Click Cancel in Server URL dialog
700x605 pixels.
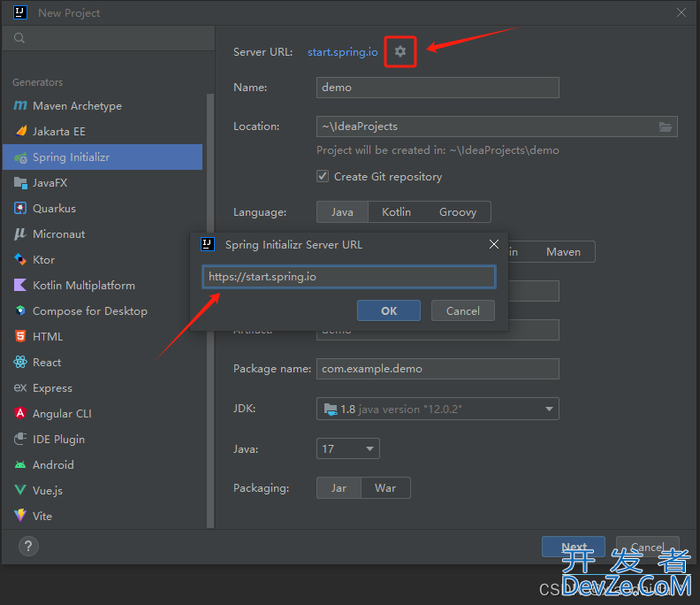click(x=463, y=310)
